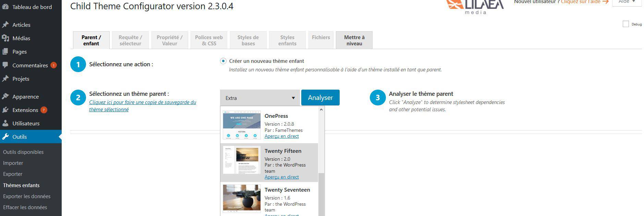Expand the Aide help dropdown

[627, 2]
